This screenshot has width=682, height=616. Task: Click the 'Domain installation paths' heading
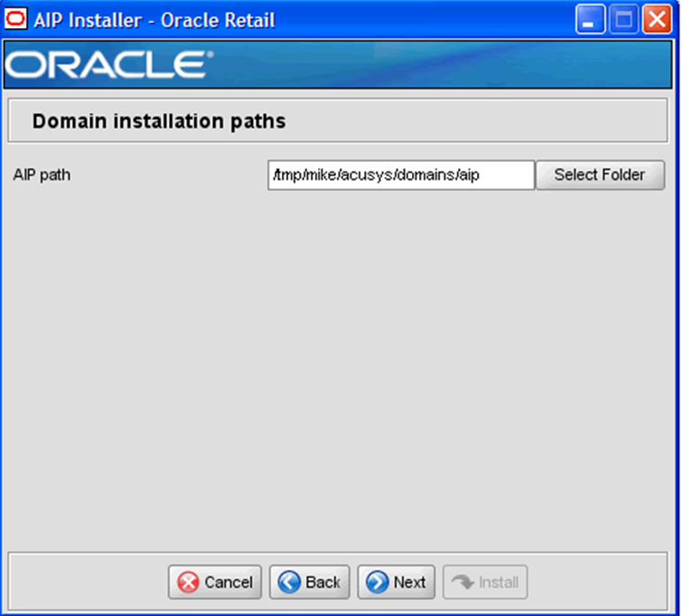[x=159, y=121]
